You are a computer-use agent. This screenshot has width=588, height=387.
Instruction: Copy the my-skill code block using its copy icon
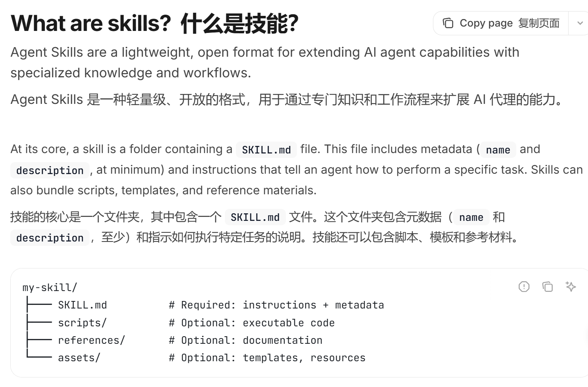click(x=547, y=286)
